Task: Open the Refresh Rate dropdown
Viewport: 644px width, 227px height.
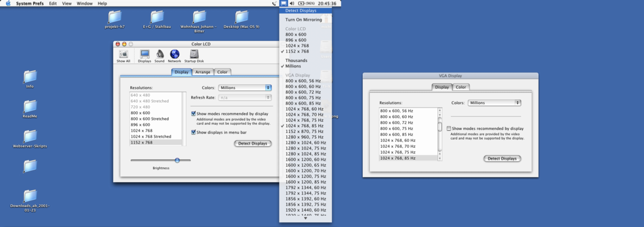Action: pyautogui.click(x=245, y=98)
